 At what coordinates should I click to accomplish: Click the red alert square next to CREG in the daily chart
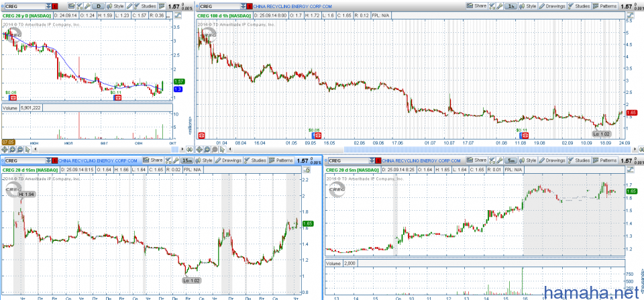click(55, 6)
